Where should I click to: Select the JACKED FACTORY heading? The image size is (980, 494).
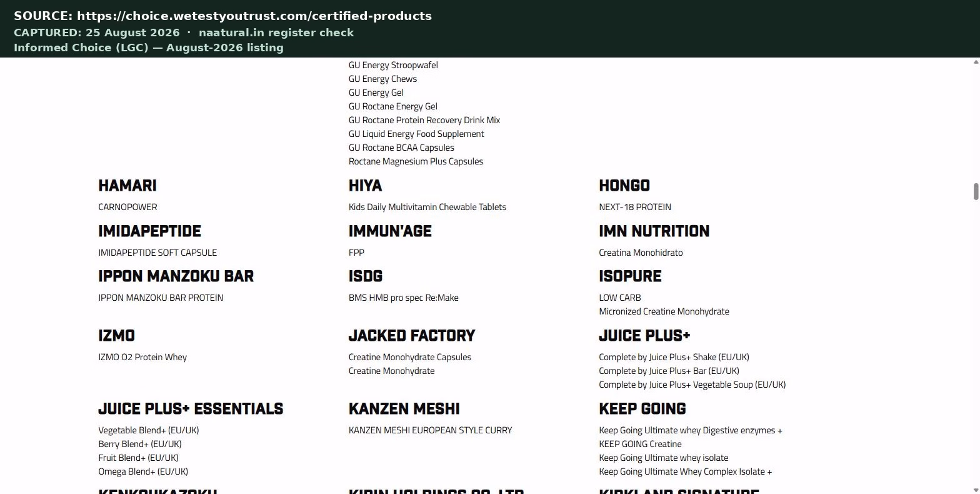[x=412, y=336]
